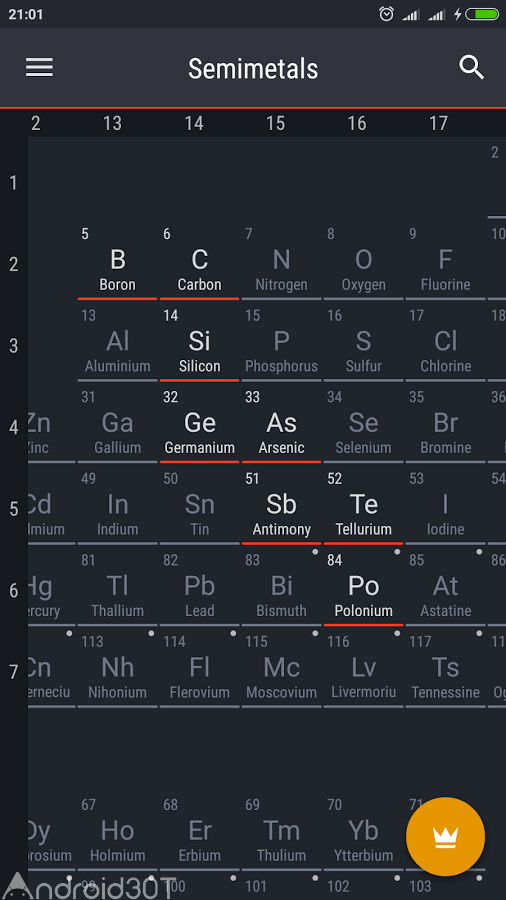Open the Carbon element tile
The image size is (506, 900).
coord(200,259)
